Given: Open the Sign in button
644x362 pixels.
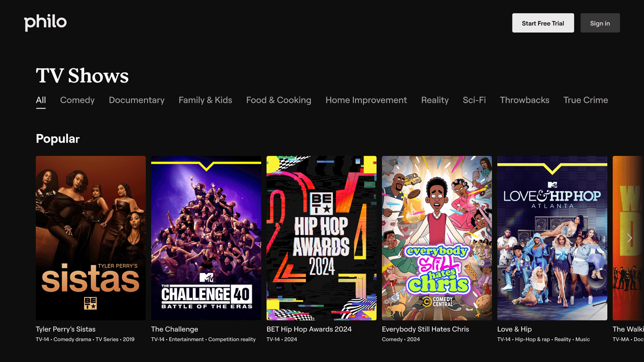Looking at the screenshot, I should tap(600, 23).
